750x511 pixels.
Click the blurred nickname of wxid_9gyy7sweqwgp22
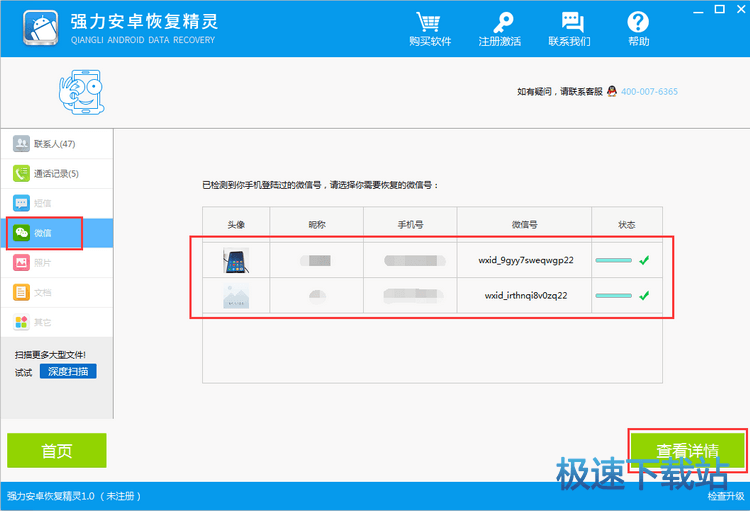(x=316, y=260)
